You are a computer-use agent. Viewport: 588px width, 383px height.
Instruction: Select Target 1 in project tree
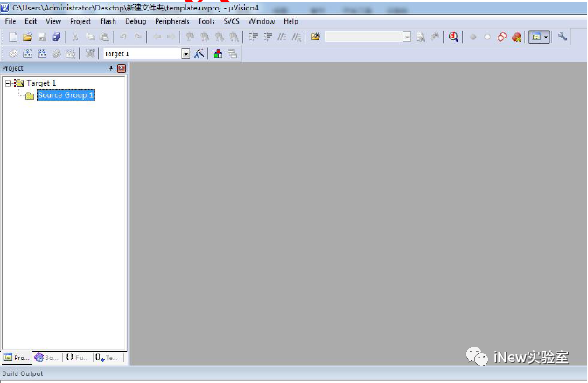[x=41, y=83]
